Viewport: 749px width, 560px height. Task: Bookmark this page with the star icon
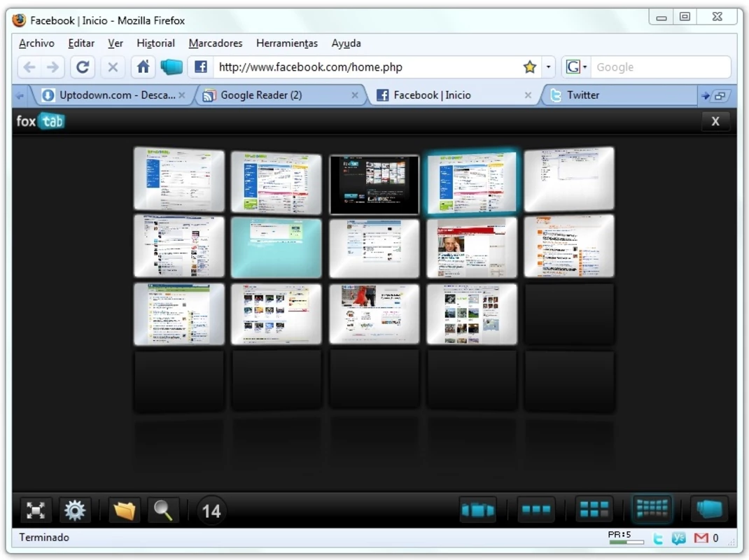click(x=530, y=67)
